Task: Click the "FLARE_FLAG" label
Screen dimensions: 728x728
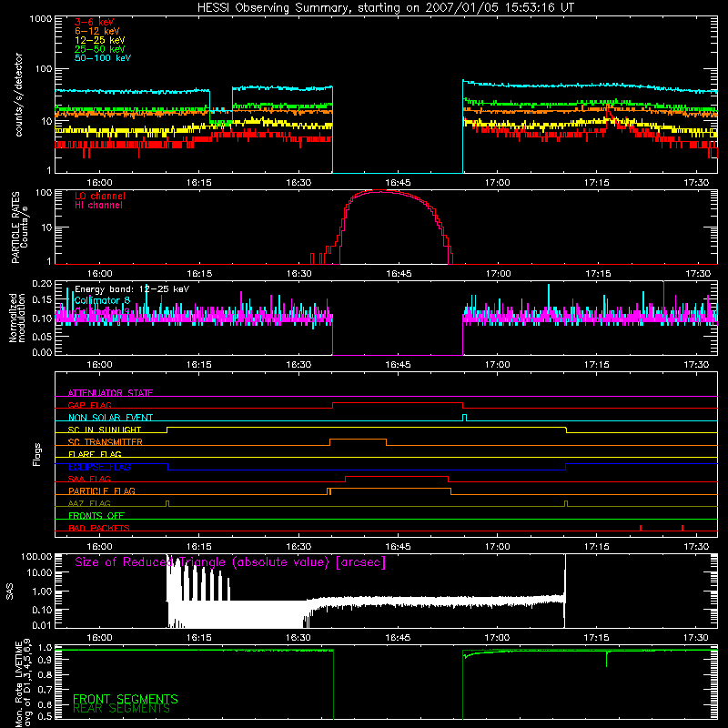Action: click(95, 454)
